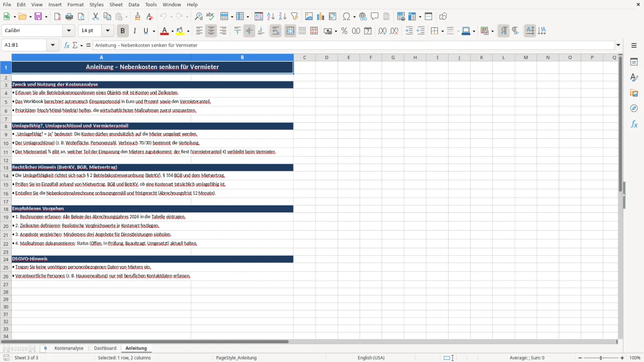Toggle Merge and Center Cells
Screen dimensions: 644x362
click(290, 31)
